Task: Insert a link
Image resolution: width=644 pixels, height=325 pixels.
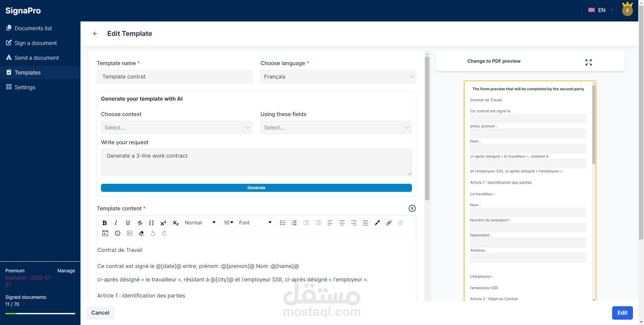Action: click(x=389, y=223)
